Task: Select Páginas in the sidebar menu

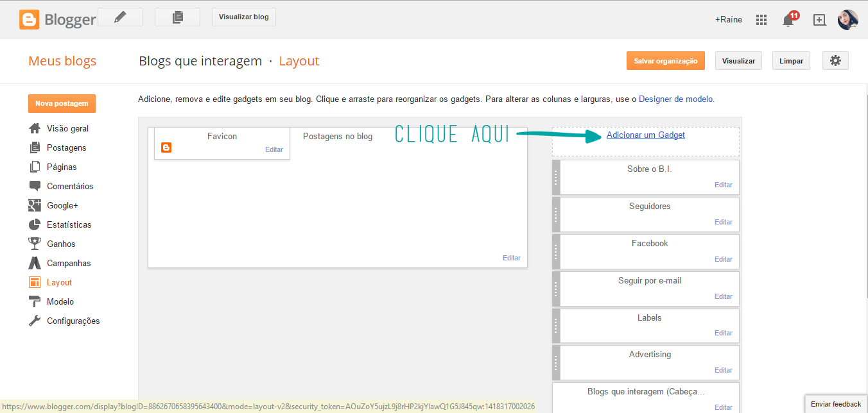Action: click(x=62, y=167)
